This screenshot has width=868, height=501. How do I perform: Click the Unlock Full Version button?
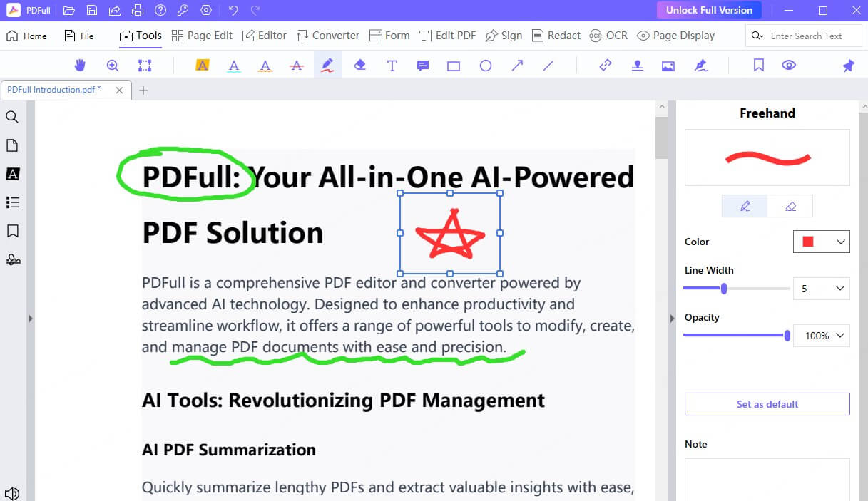pyautogui.click(x=709, y=10)
